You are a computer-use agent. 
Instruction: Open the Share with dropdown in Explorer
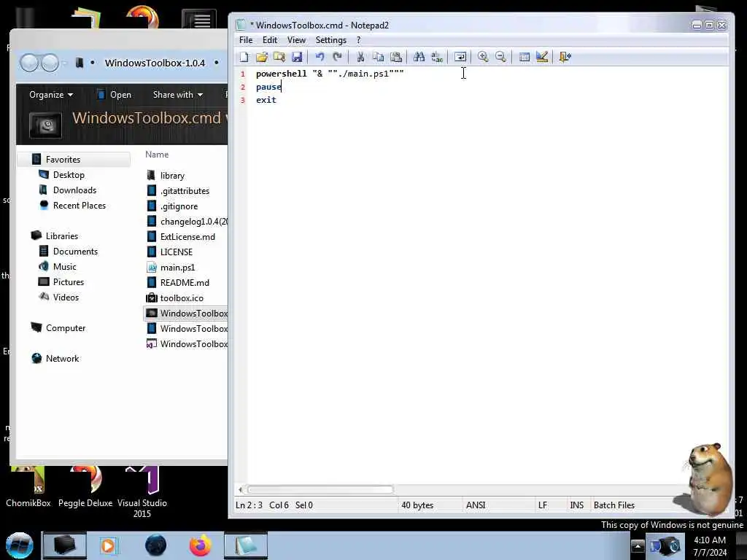(178, 95)
